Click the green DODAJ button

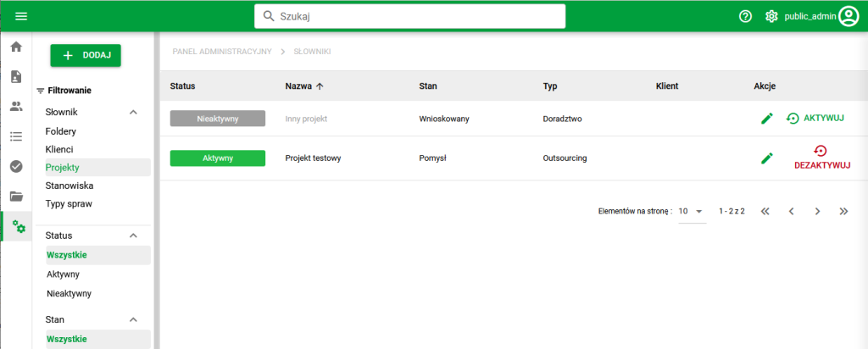tap(86, 55)
